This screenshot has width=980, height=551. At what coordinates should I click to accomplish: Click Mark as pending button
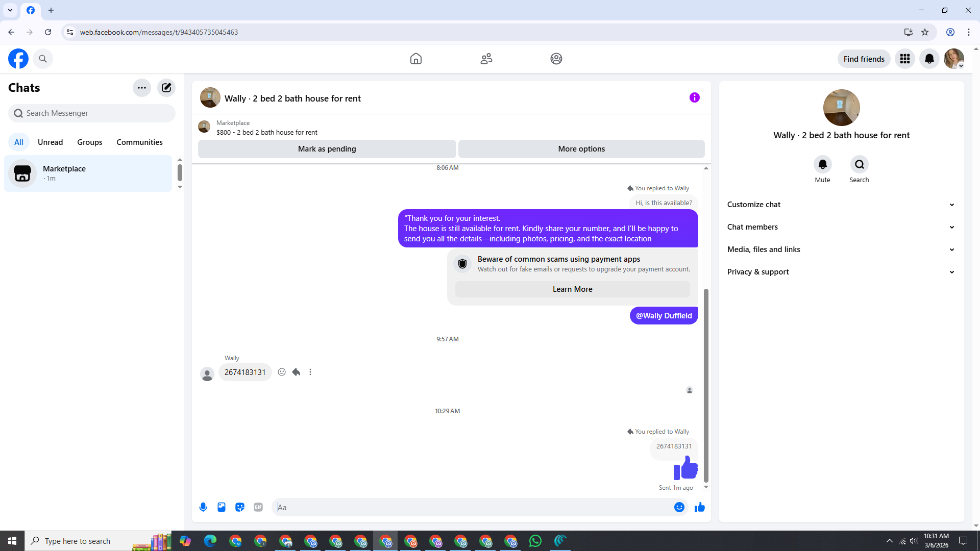point(327,149)
